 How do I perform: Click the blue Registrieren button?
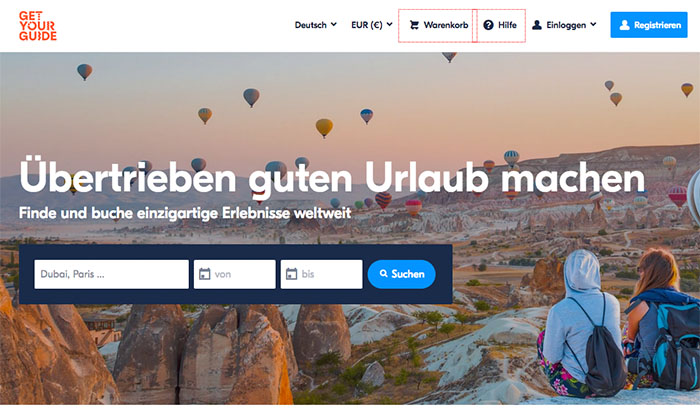pos(649,25)
